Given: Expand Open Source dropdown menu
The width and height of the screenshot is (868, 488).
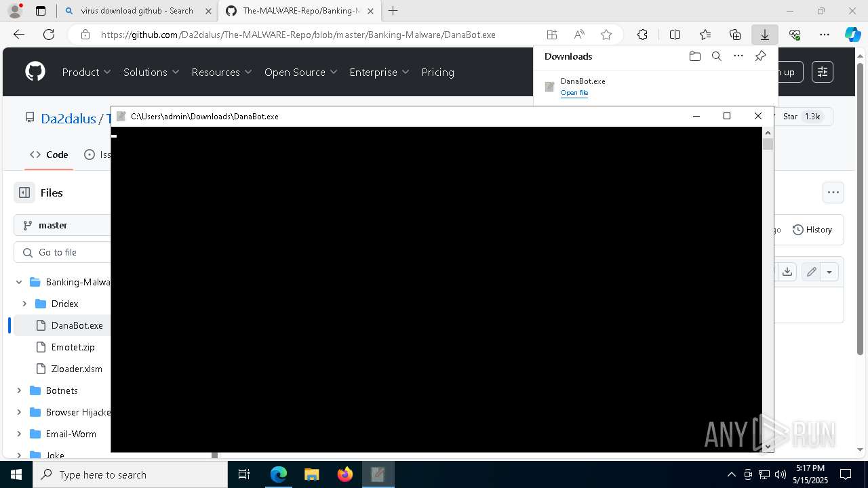Looking at the screenshot, I should (301, 72).
